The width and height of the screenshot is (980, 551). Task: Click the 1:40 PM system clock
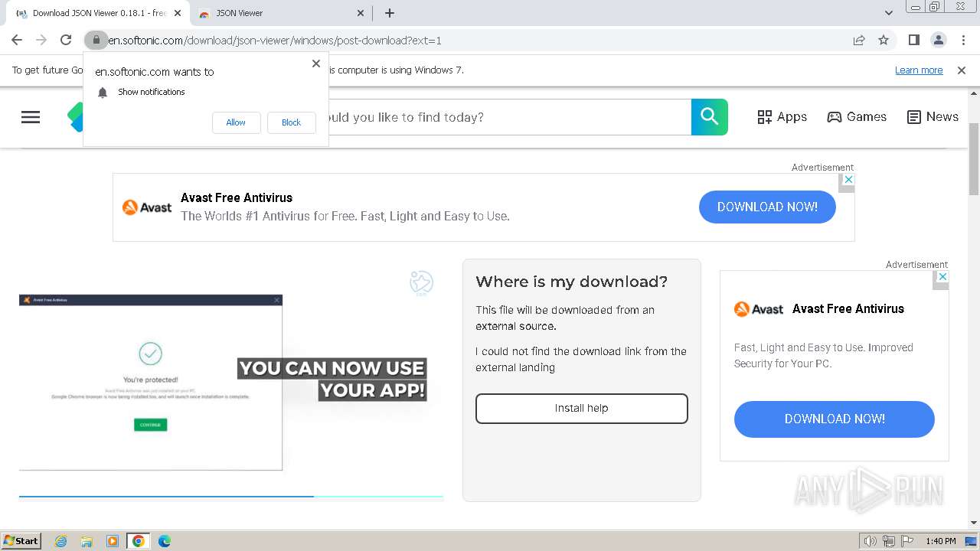[941, 541]
